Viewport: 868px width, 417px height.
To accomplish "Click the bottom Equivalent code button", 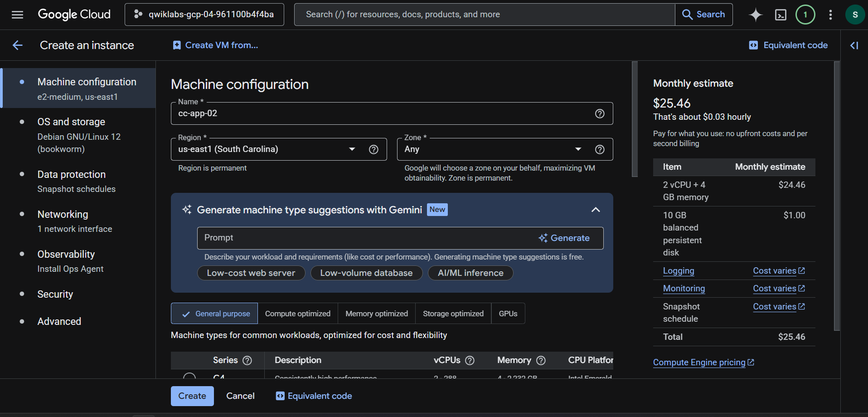I will [314, 396].
